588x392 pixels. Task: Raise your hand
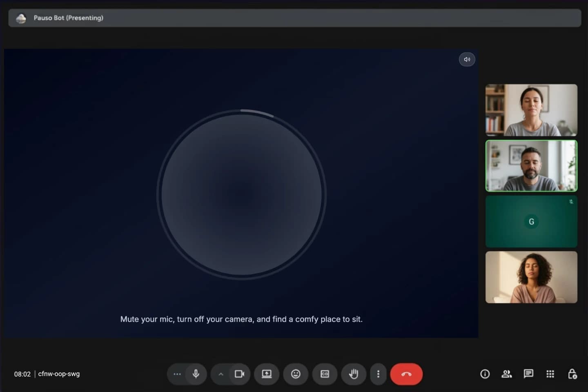354,374
